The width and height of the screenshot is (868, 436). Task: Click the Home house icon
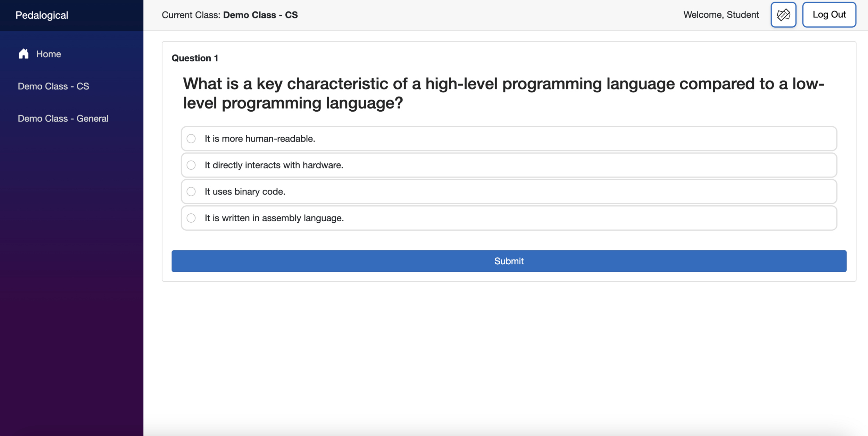pos(24,54)
